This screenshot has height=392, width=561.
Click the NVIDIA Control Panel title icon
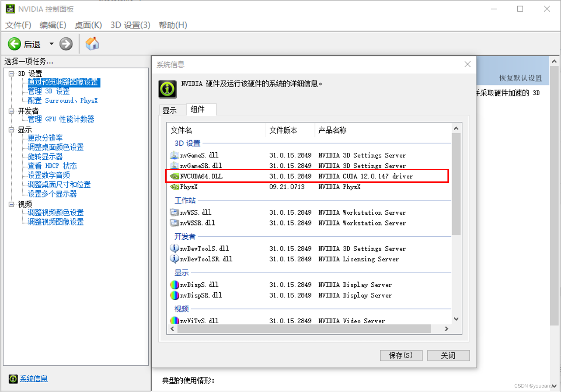coord(10,9)
